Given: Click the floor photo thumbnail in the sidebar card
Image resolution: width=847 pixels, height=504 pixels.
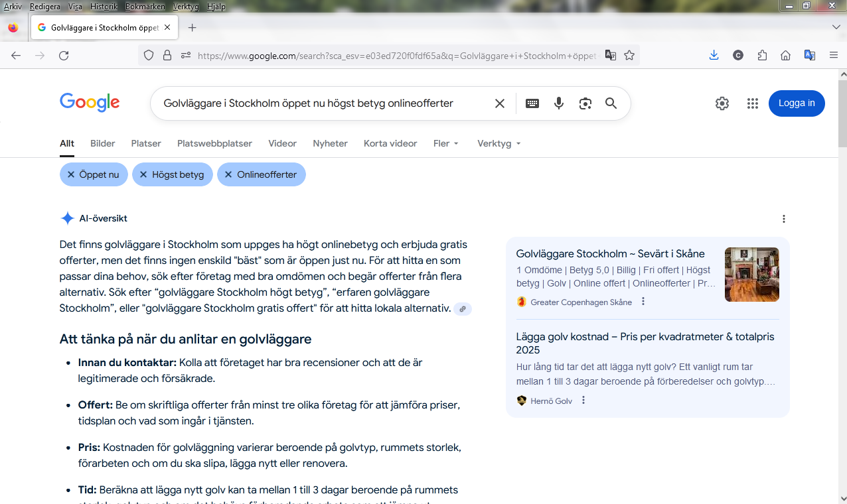Looking at the screenshot, I should (751, 275).
